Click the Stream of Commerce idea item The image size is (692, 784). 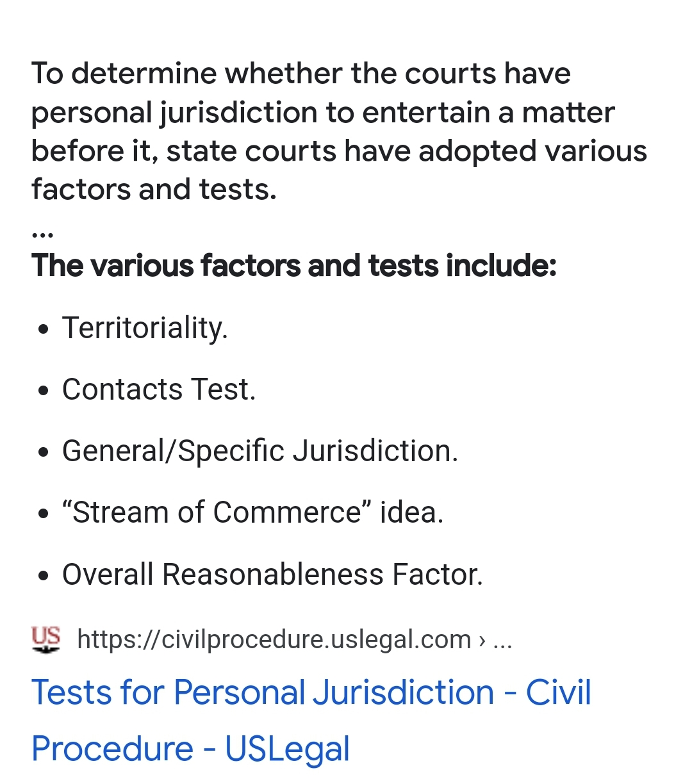point(252,512)
